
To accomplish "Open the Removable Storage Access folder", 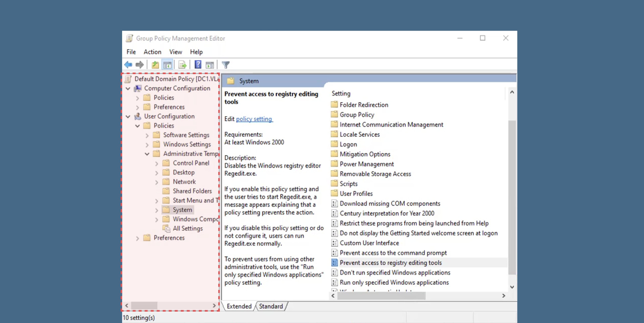I will (375, 174).
